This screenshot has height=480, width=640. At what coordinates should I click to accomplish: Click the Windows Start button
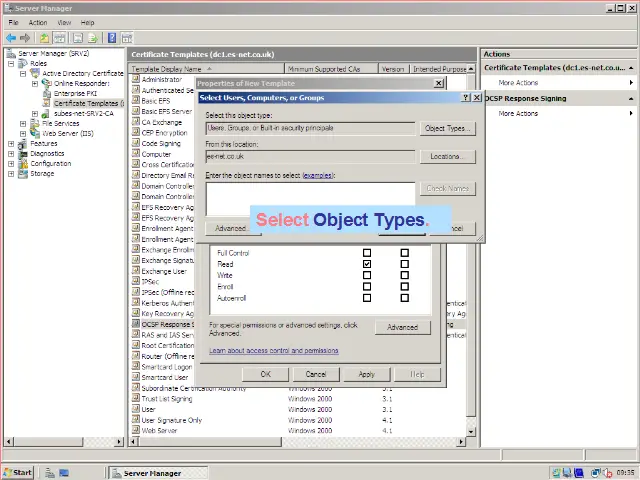[x=18, y=472]
